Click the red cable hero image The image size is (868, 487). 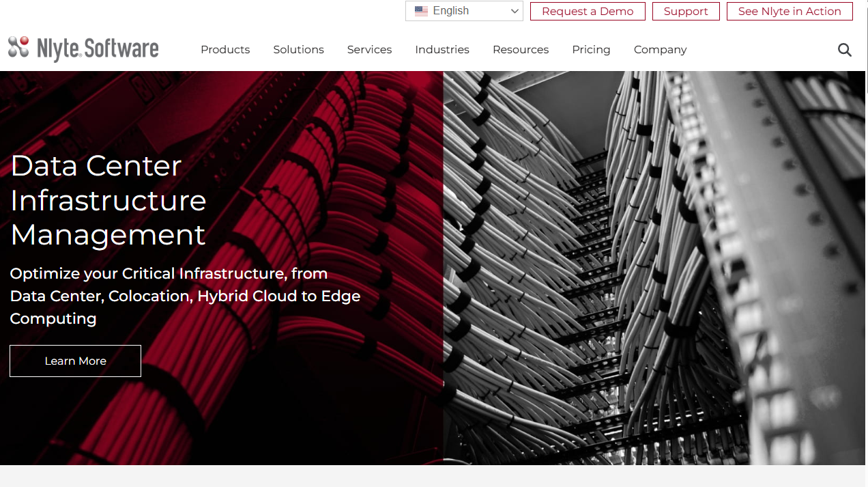[222, 268]
